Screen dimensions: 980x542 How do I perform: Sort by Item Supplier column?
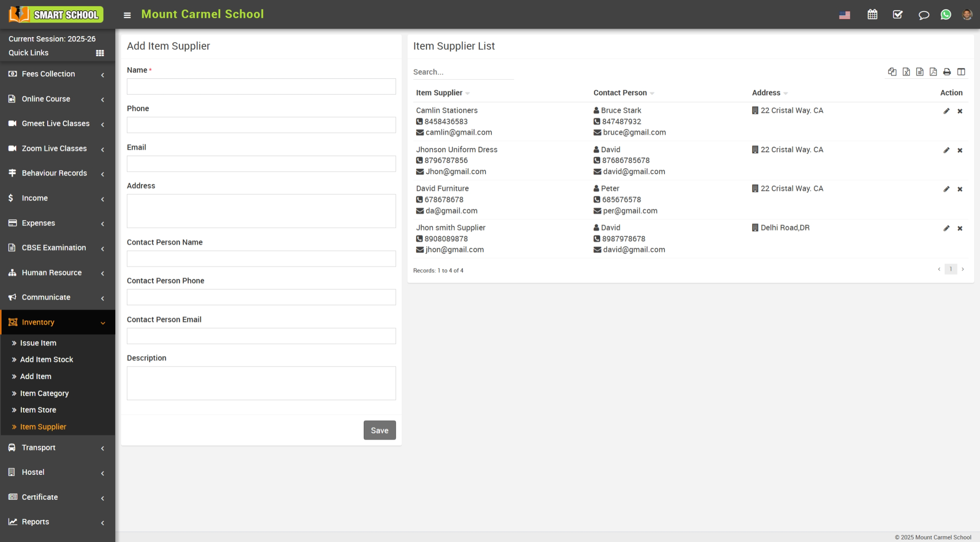click(443, 93)
